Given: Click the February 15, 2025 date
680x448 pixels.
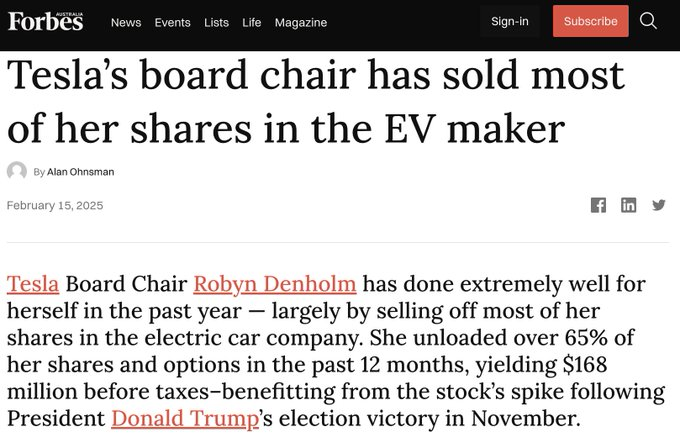Looking at the screenshot, I should [x=55, y=206].
